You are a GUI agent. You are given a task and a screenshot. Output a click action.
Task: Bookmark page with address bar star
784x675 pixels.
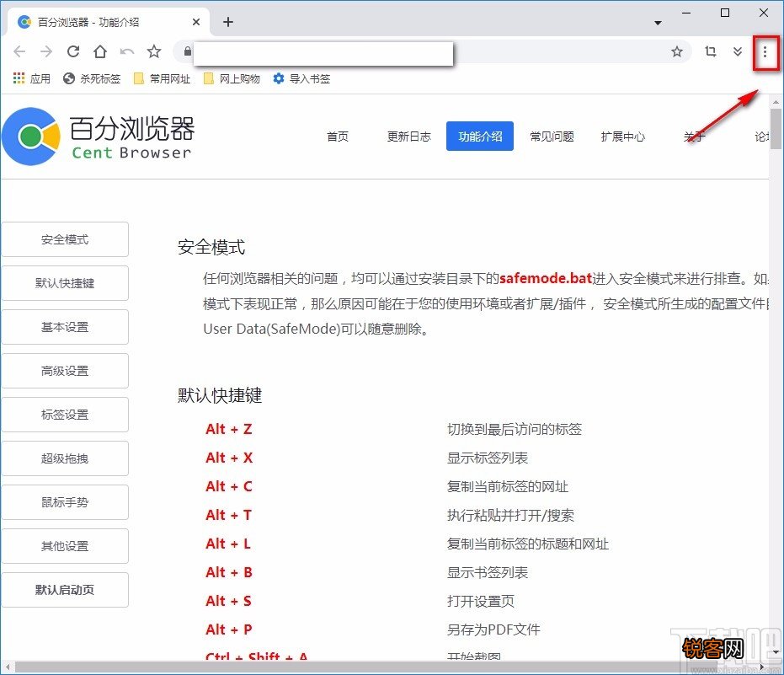[x=676, y=51]
